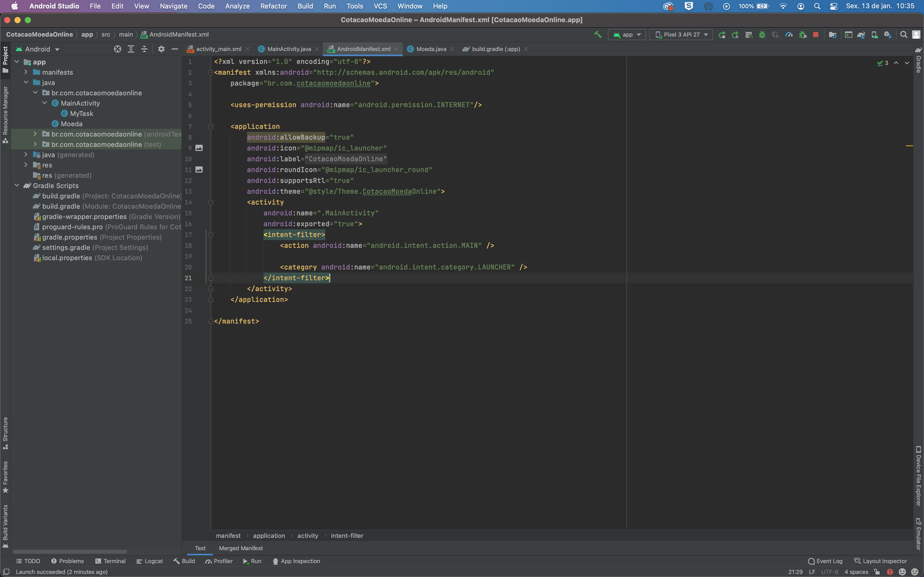The width and height of the screenshot is (924, 577).
Task: Stop the running app with the stop icon
Action: (816, 34)
